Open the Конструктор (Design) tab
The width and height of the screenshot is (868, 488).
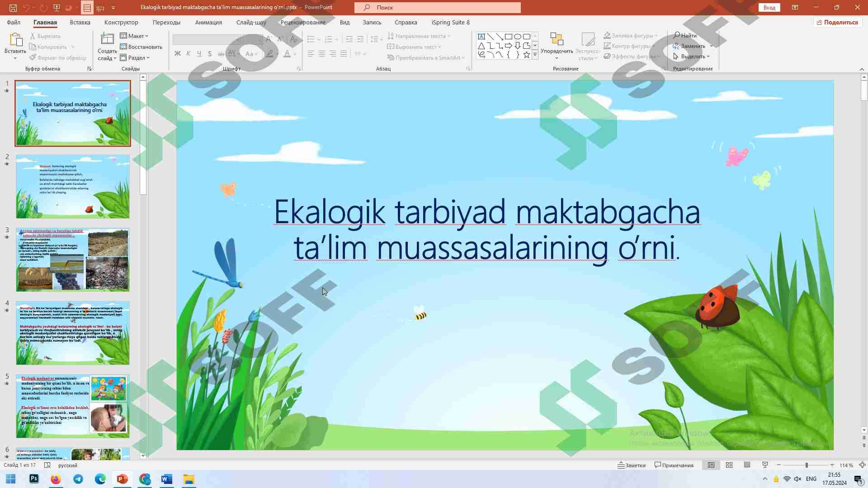(x=121, y=22)
